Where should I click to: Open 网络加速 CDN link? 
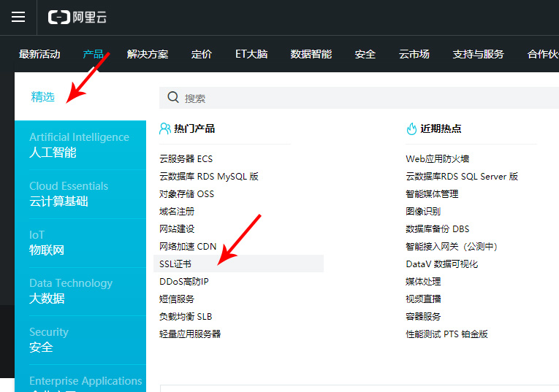coord(188,247)
